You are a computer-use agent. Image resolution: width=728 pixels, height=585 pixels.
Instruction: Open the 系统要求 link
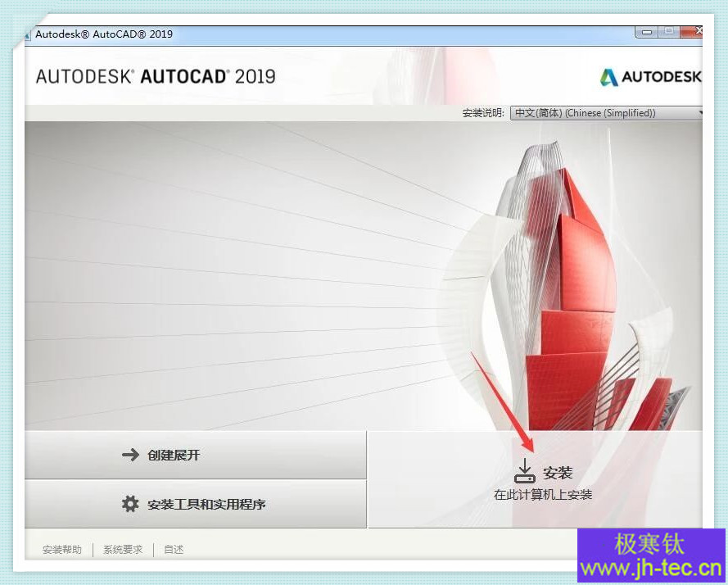123,550
